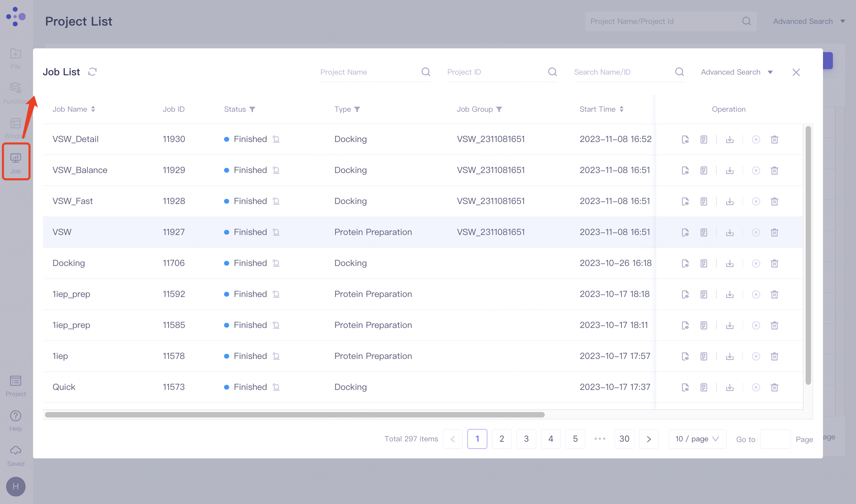Toggle Job Name column sort
The height and width of the screenshot is (504, 856).
[x=93, y=109]
